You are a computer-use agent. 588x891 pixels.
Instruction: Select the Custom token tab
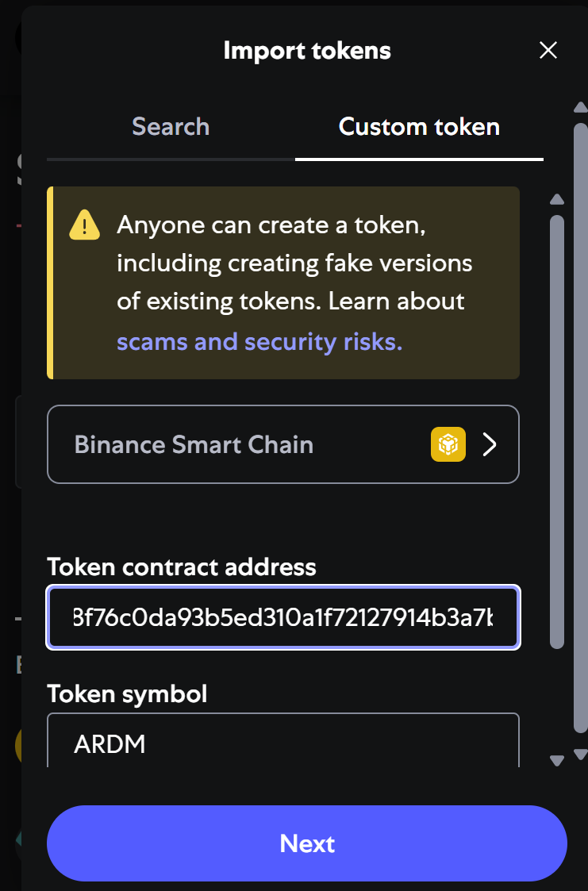tap(419, 127)
